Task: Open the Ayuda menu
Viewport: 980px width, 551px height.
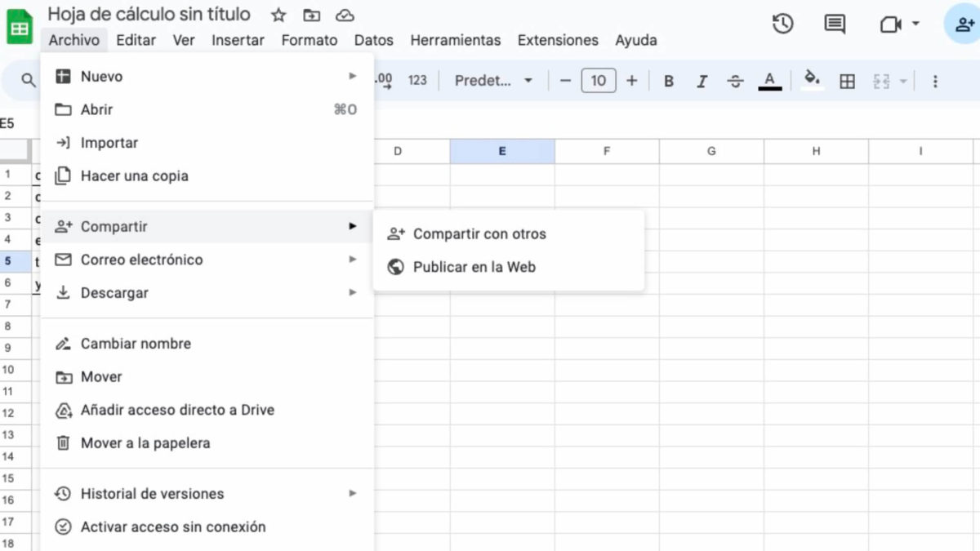Action: [x=636, y=40]
